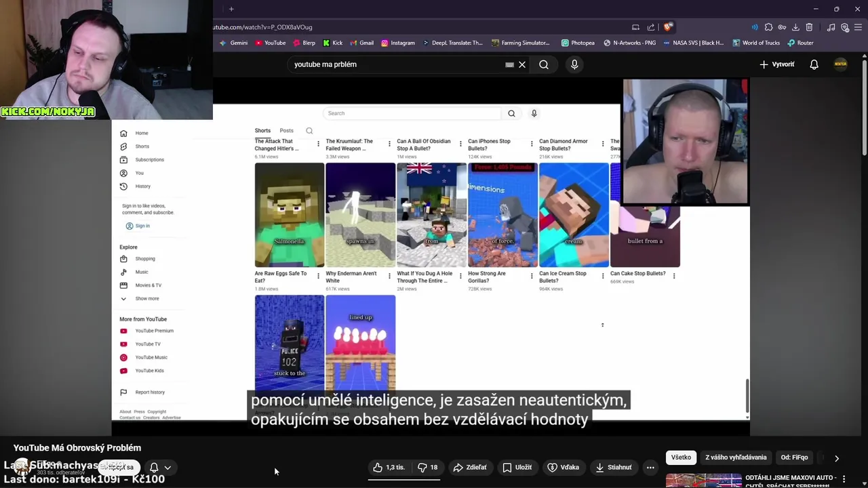The image size is (868, 488).
Task: Download the video with Stiahnuť
Action: pos(614,467)
